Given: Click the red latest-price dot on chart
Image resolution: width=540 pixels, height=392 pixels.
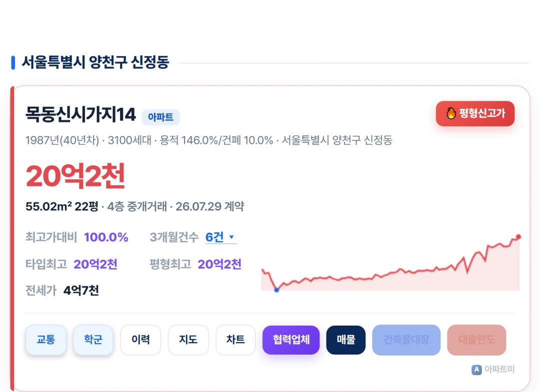Looking at the screenshot, I should point(518,237).
